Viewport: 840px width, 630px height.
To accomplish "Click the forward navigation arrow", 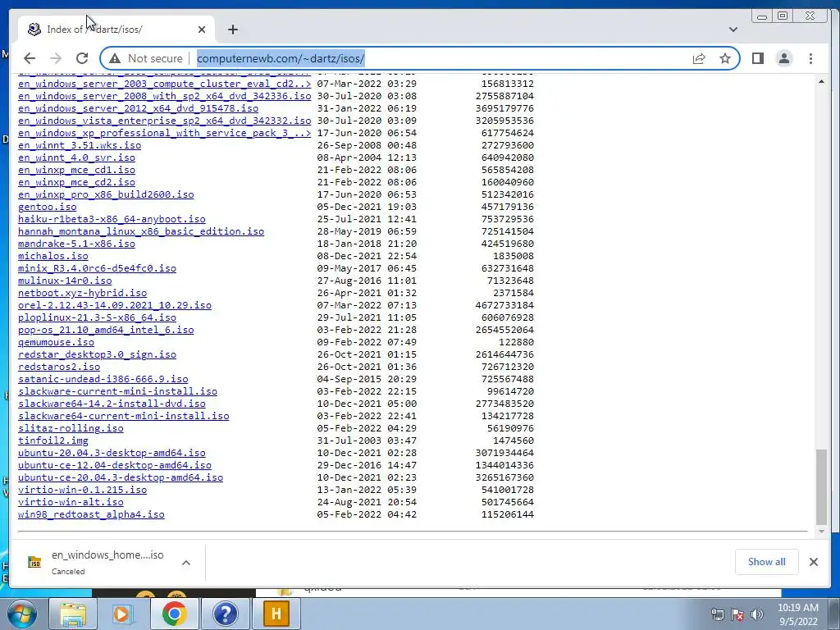I will pyautogui.click(x=56, y=58).
